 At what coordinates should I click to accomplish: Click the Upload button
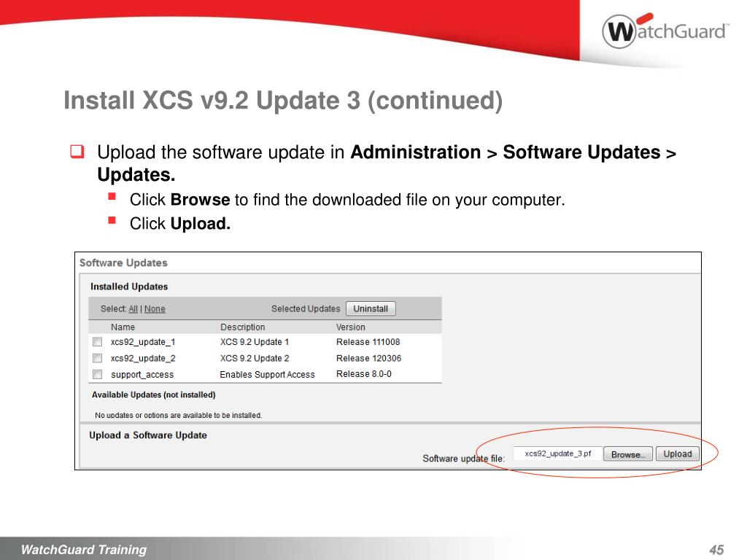678,454
